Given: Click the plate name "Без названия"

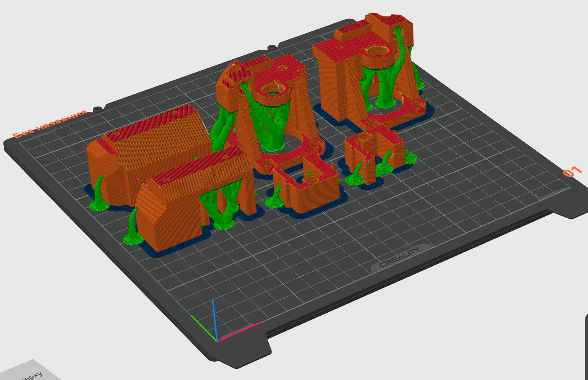Looking at the screenshot, I should click(50, 123).
